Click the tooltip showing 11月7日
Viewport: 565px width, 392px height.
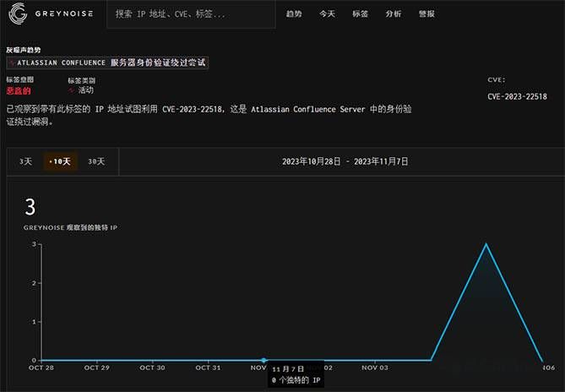[296, 374]
